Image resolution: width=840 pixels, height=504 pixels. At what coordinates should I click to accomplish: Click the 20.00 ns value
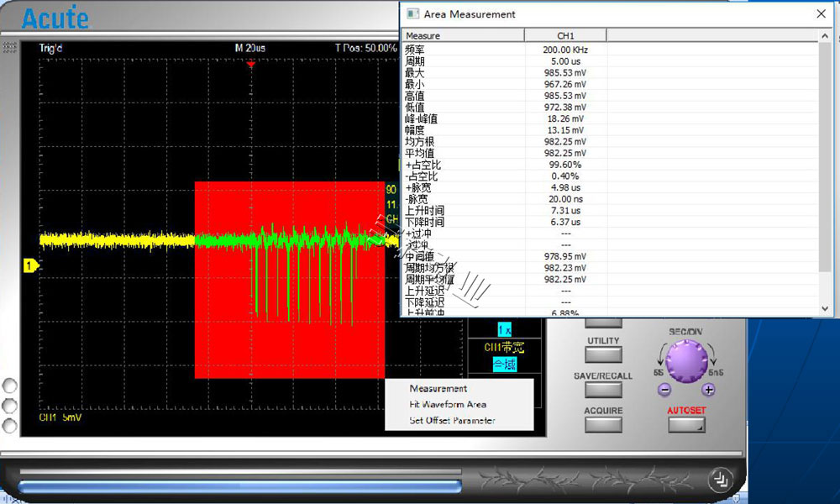coord(565,199)
